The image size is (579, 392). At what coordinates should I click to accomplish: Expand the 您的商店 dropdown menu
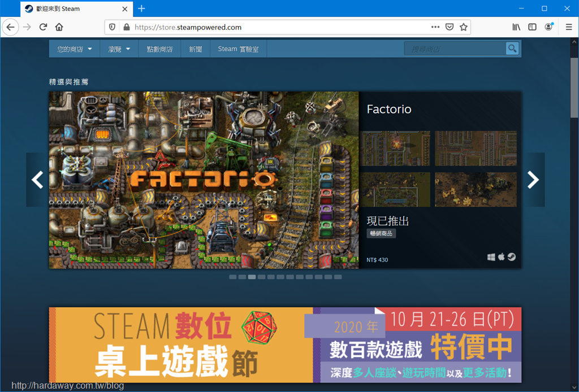tap(74, 49)
